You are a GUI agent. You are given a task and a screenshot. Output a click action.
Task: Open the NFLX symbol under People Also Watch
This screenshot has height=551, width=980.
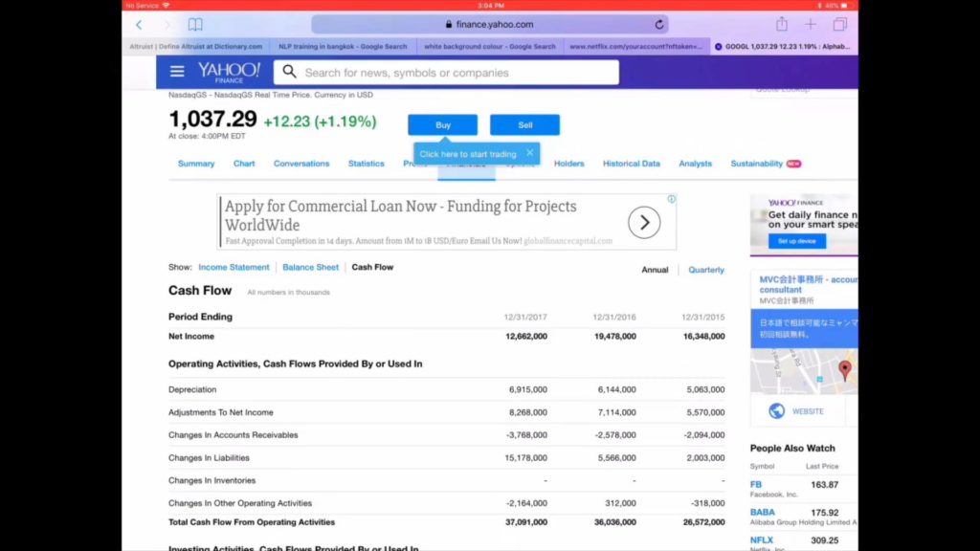click(x=761, y=540)
